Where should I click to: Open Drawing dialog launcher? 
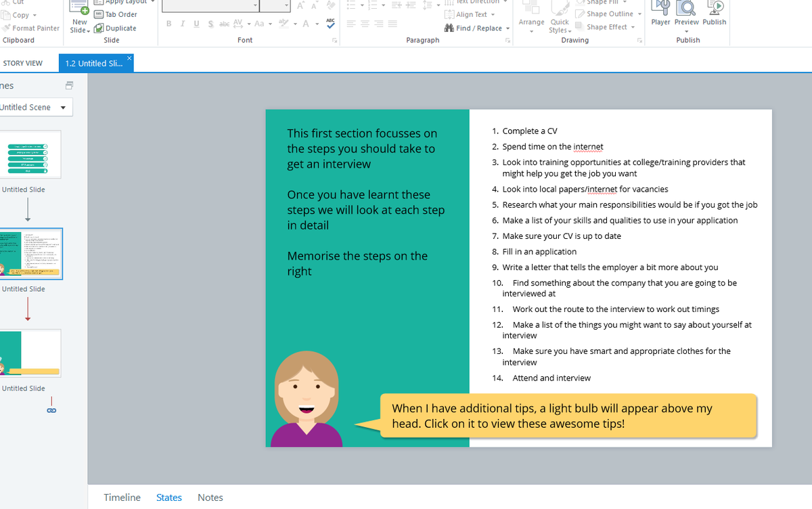click(639, 41)
